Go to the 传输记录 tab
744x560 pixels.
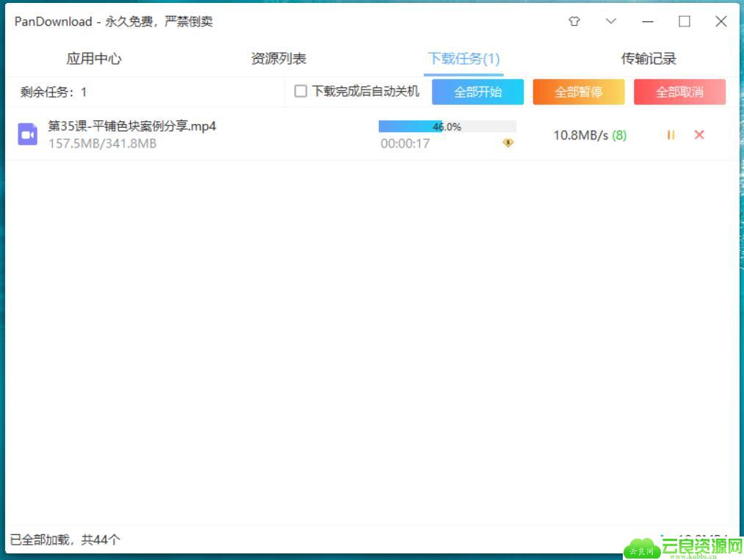coord(649,59)
